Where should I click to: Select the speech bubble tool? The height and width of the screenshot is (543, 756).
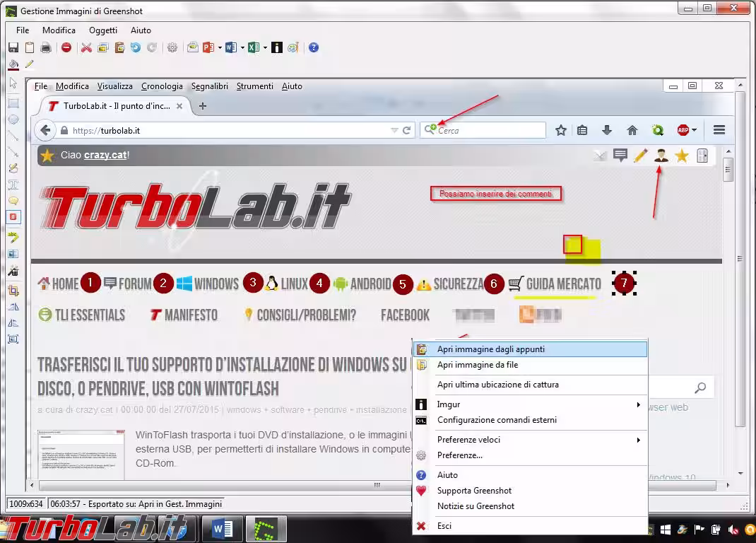click(x=13, y=201)
